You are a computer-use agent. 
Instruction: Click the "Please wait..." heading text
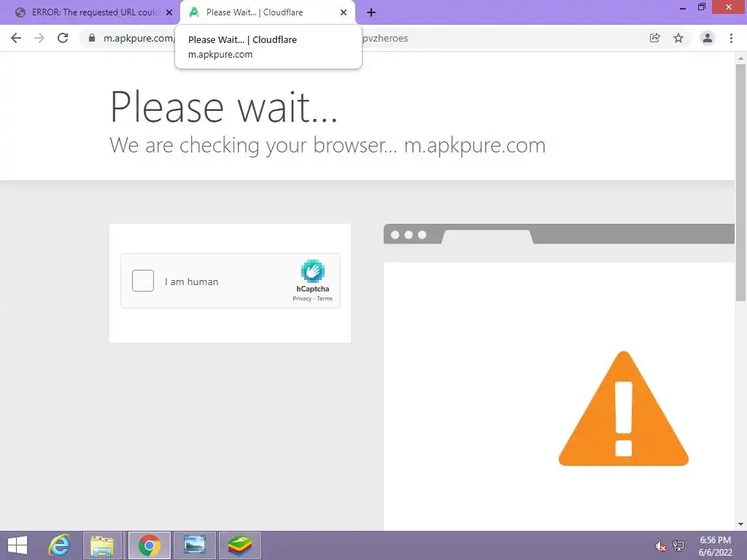(x=223, y=108)
